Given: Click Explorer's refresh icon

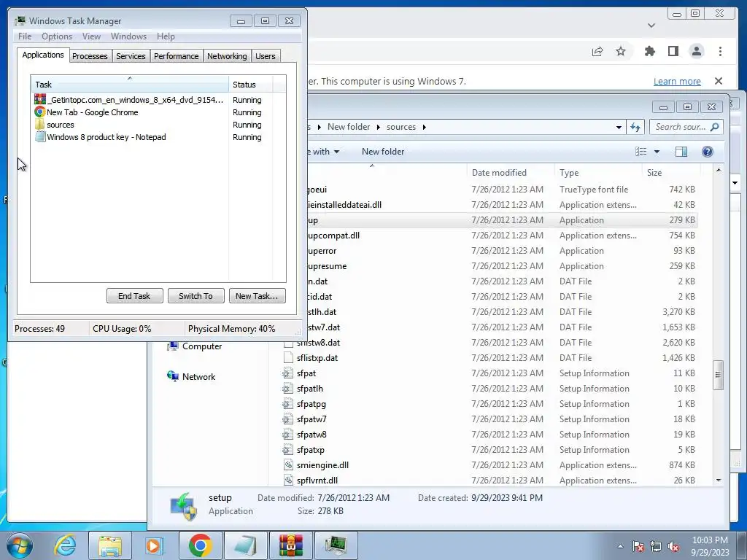Looking at the screenshot, I should click(x=635, y=127).
